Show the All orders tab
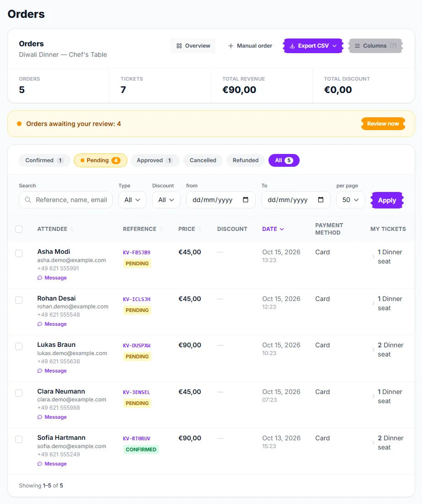The image size is (422, 504). tap(284, 160)
